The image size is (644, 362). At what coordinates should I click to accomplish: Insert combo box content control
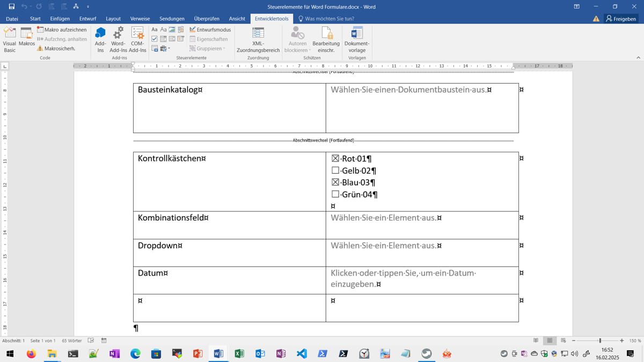point(163,39)
